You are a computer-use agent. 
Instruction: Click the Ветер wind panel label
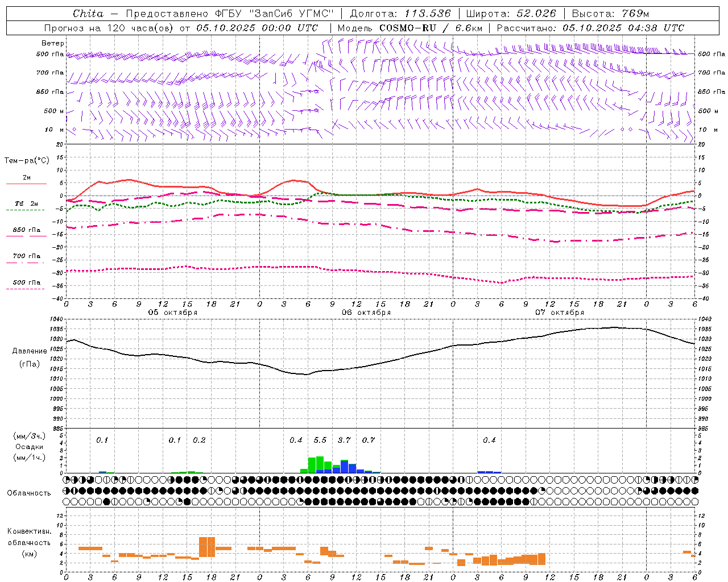53,43
